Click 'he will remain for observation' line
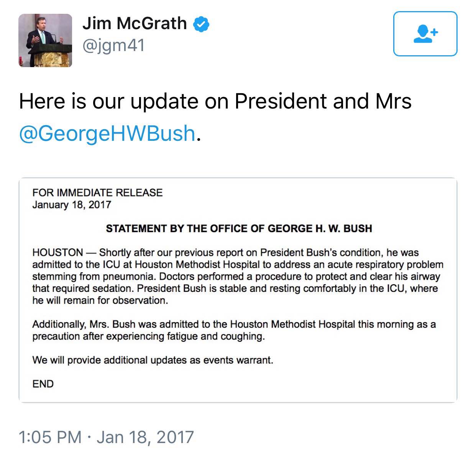 (x=100, y=300)
